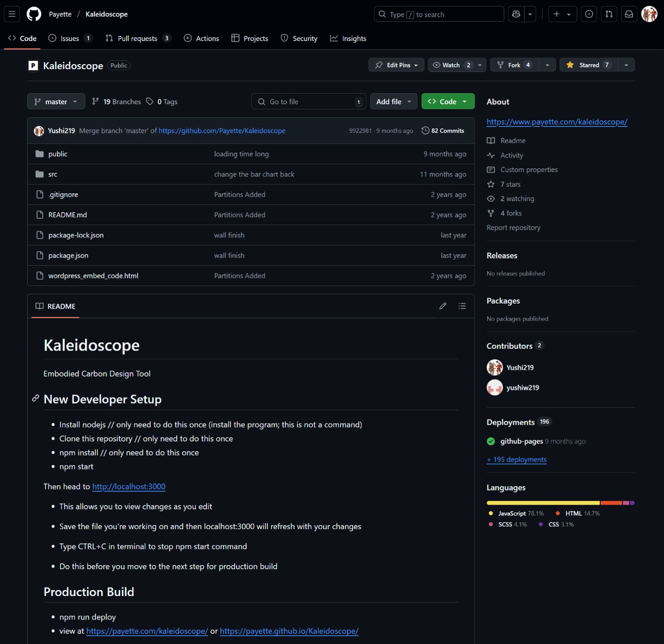Image resolution: width=664 pixels, height=644 pixels.
Task: Open the Add file dropdown
Action: [x=394, y=101]
